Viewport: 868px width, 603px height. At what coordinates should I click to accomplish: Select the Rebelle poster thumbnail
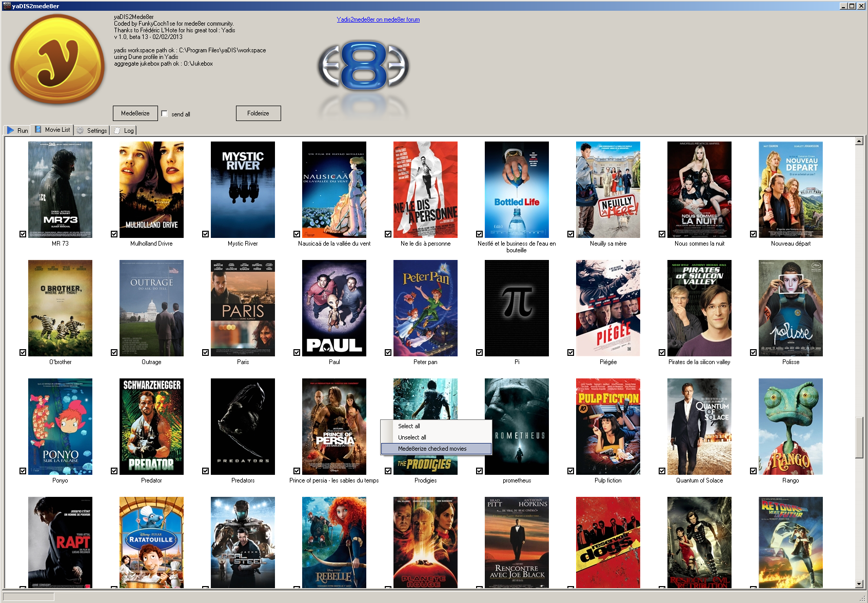334,542
